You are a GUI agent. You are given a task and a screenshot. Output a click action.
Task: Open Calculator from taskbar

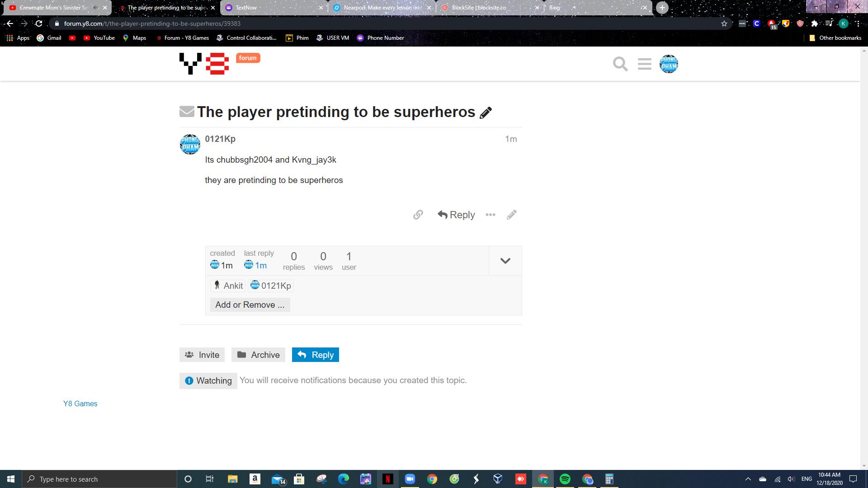(x=609, y=479)
